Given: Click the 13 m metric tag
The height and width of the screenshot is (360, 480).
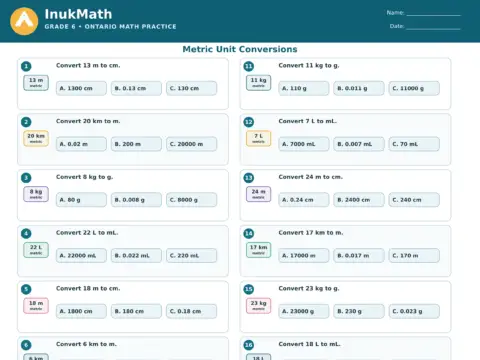Looking at the screenshot, I should point(36,83).
